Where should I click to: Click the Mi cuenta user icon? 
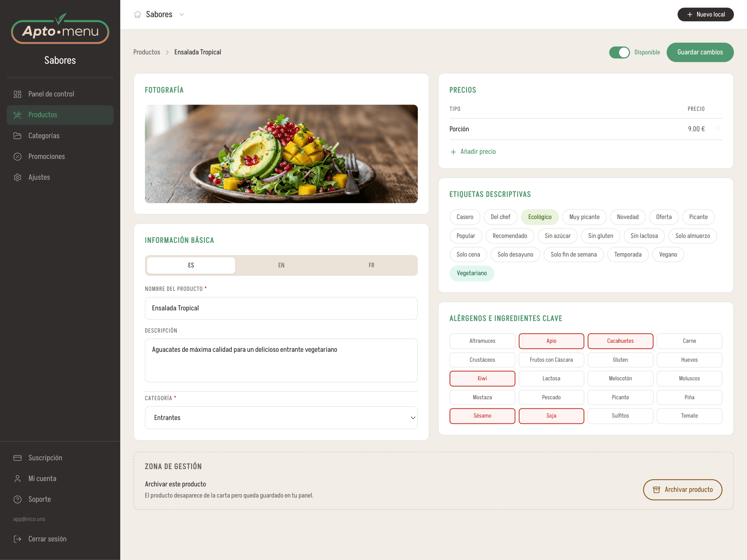point(17,479)
